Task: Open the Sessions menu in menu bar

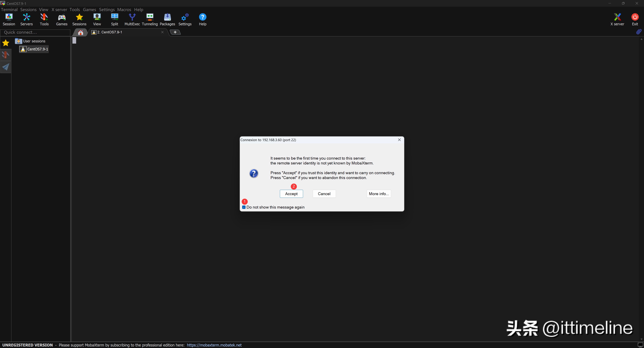Action: click(28, 10)
